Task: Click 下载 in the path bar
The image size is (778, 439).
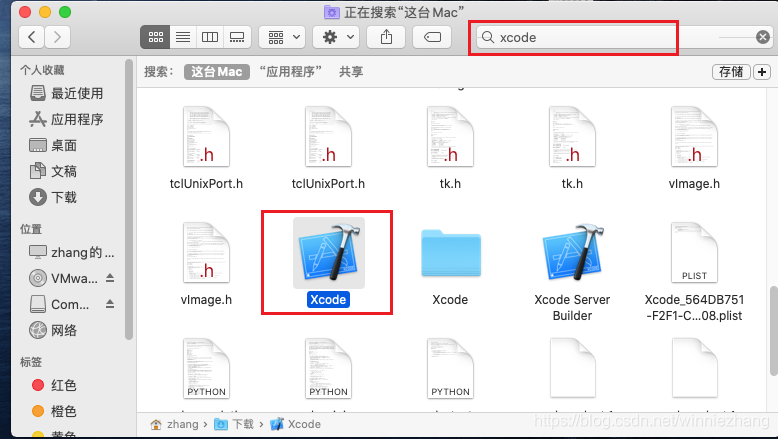Action: [234, 425]
